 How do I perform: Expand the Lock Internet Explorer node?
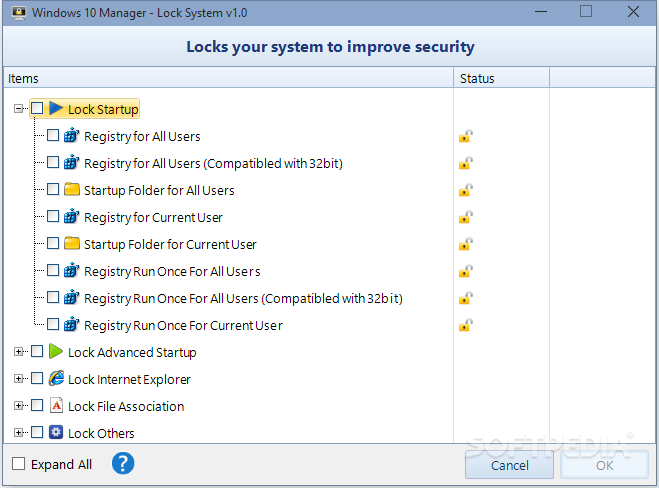coord(18,378)
